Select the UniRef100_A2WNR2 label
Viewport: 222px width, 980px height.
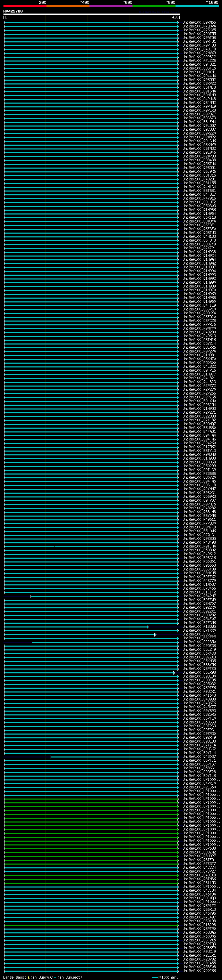(x=199, y=137)
